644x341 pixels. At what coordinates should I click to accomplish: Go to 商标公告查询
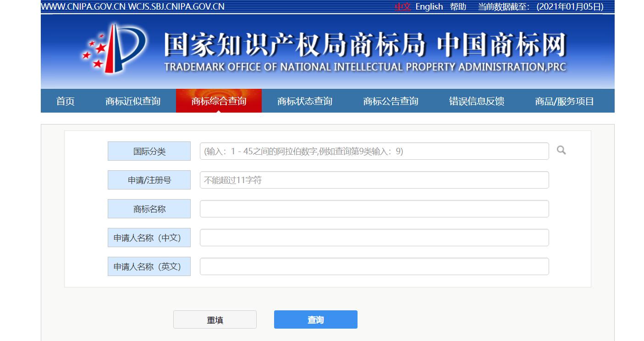coord(391,101)
